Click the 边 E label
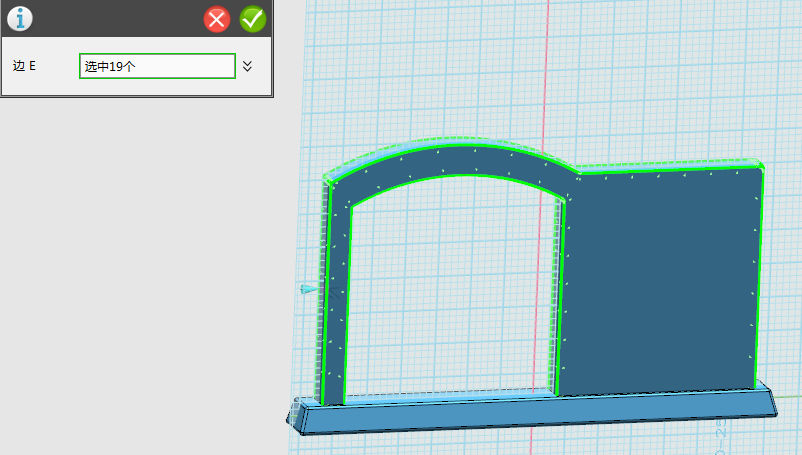This screenshot has height=455, width=802. [x=24, y=66]
